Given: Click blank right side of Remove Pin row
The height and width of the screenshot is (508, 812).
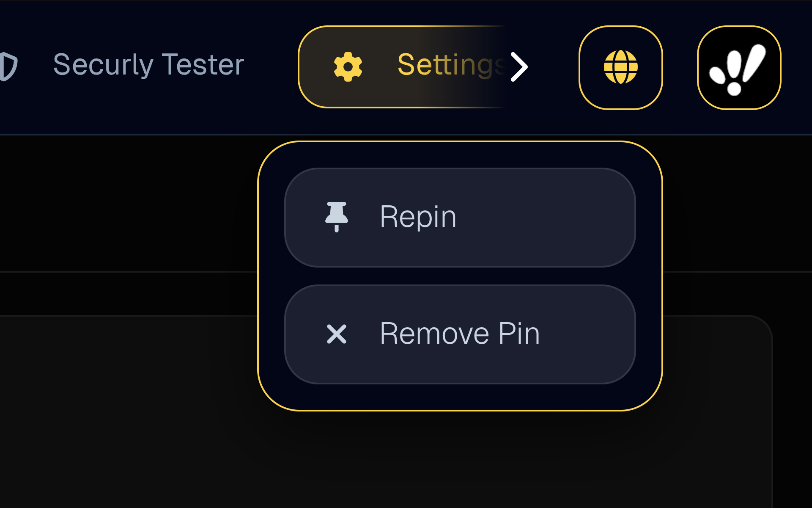Looking at the screenshot, I should pos(592,334).
